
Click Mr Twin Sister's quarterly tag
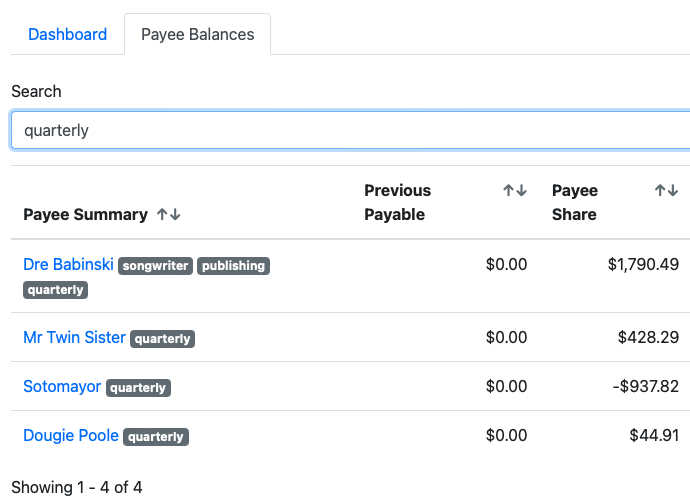162,339
